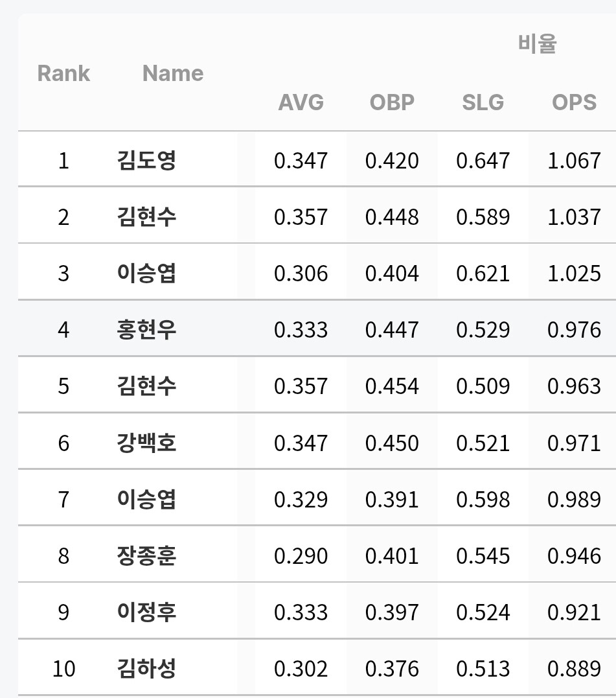The height and width of the screenshot is (698, 616).
Task: Click the 0.647 SLG value
Action: click(483, 160)
